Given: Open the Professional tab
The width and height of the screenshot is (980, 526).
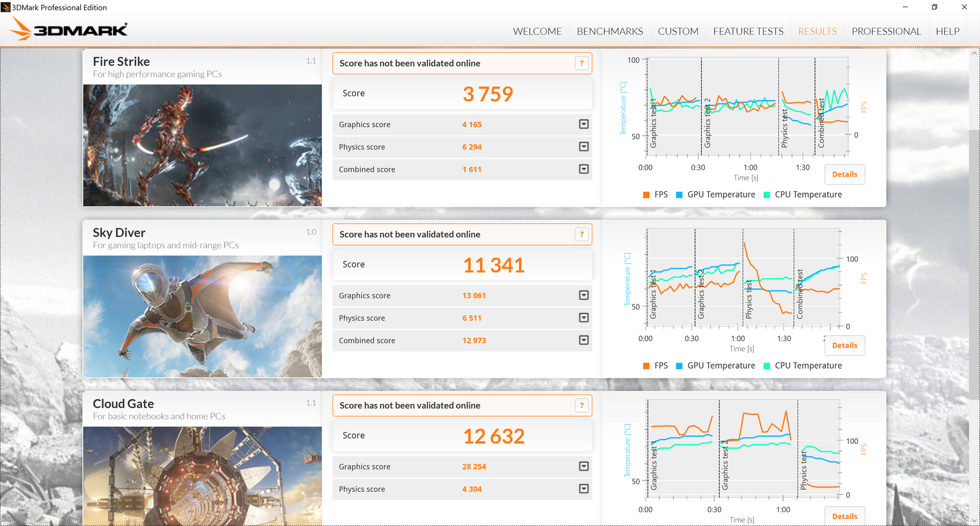Looking at the screenshot, I should (x=886, y=32).
